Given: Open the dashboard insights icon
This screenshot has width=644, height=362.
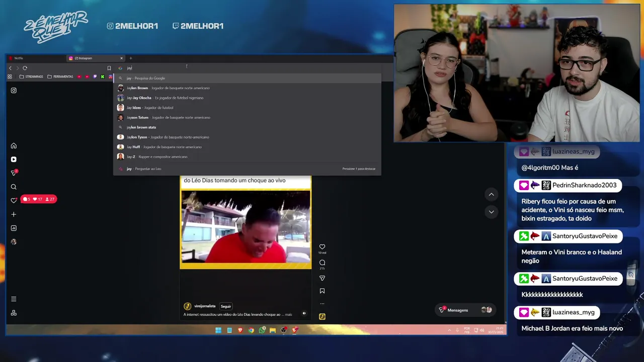Looking at the screenshot, I should coord(14,228).
